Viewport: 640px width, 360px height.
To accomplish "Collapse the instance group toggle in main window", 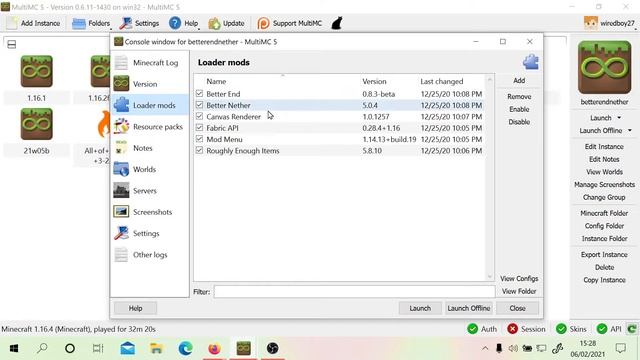I will click(x=12, y=44).
